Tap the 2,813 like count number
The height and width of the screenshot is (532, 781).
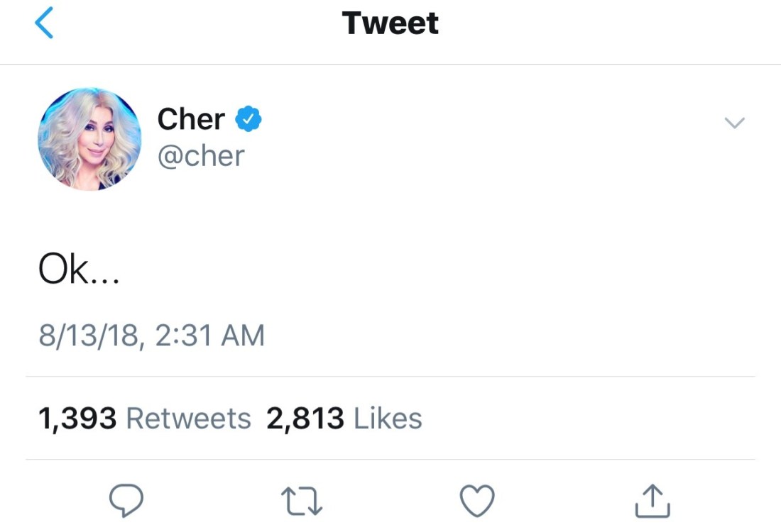click(305, 419)
